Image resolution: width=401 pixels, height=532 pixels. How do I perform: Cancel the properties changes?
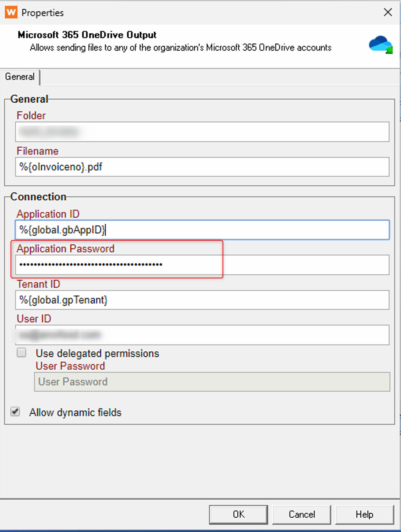click(x=302, y=514)
